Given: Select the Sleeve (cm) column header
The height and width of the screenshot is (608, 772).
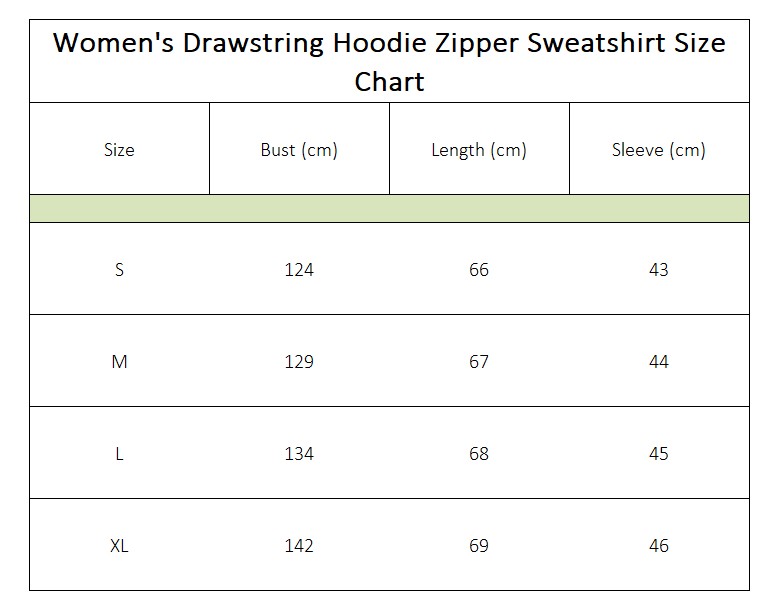Looking at the screenshot, I should click(x=659, y=150).
